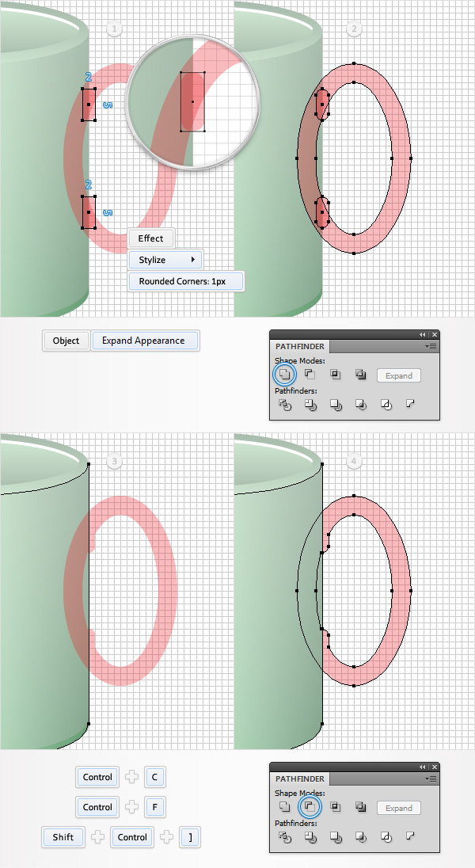Viewport: 475px width, 868px height.
Task: Click Expand in the panel with Unite circled
Action: coord(399,375)
